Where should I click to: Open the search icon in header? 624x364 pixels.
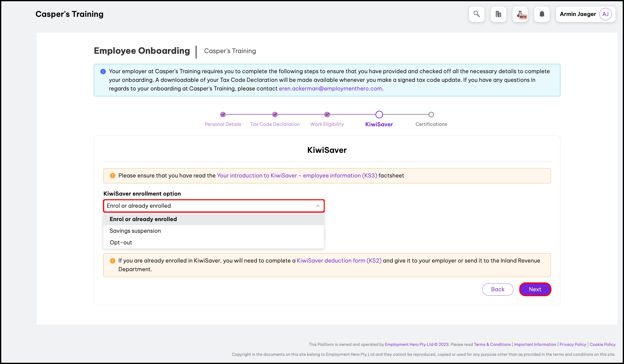click(476, 14)
